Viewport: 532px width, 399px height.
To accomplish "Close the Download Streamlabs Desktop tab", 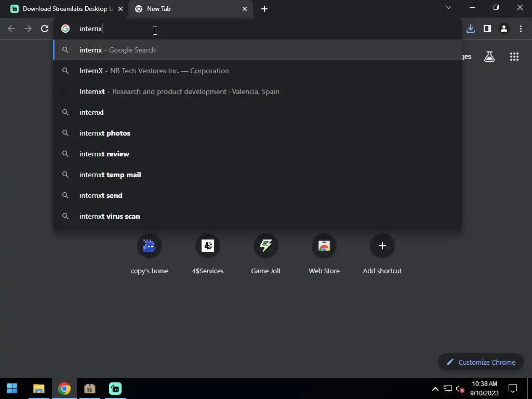I will 121,9.
